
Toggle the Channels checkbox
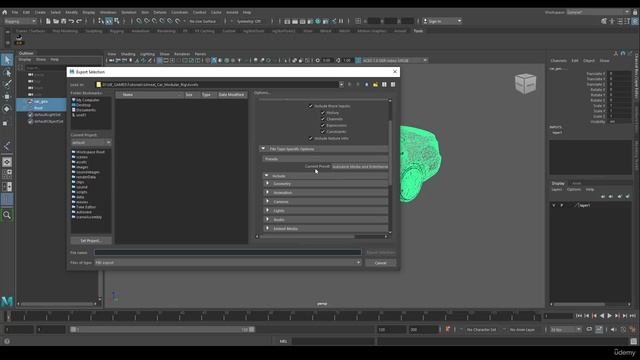coord(323,119)
